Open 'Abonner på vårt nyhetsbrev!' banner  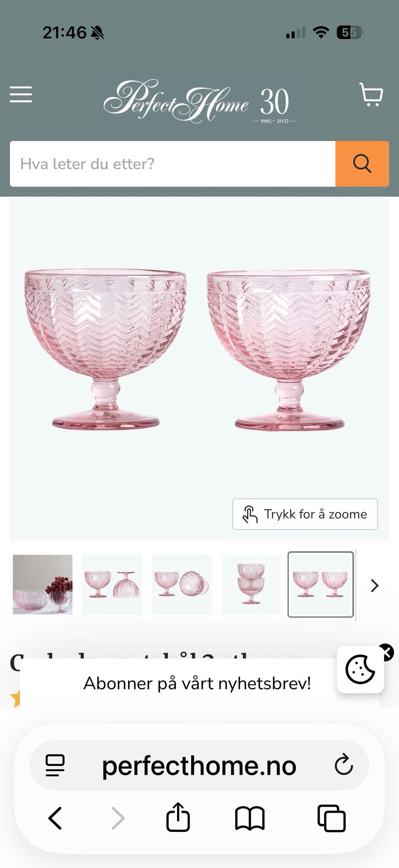click(x=197, y=683)
